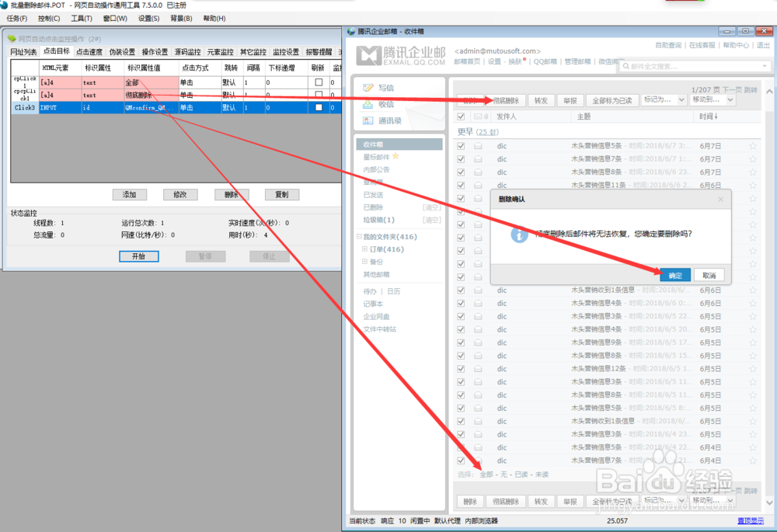Click the envelope status icon in list header
777x532 pixels.
(x=478, y=116)
